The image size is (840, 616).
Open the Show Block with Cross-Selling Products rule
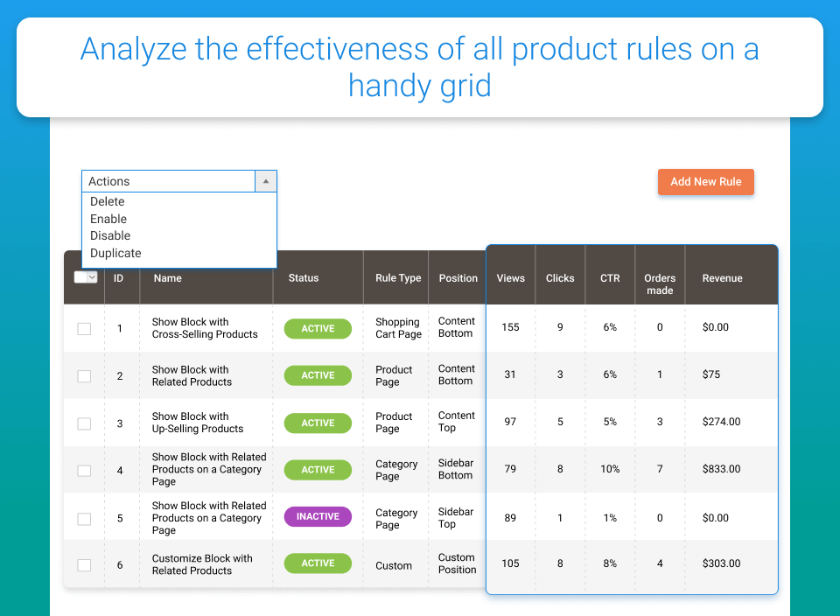[205, 328]
